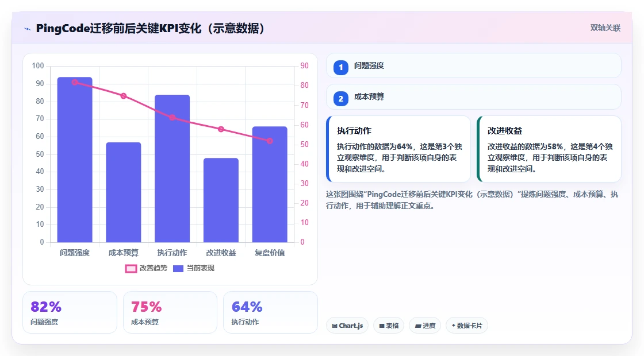Screen dimensions: 644x356
Task: Toggle the 改善趋势 legend swatch
Action: click(131, 269)
